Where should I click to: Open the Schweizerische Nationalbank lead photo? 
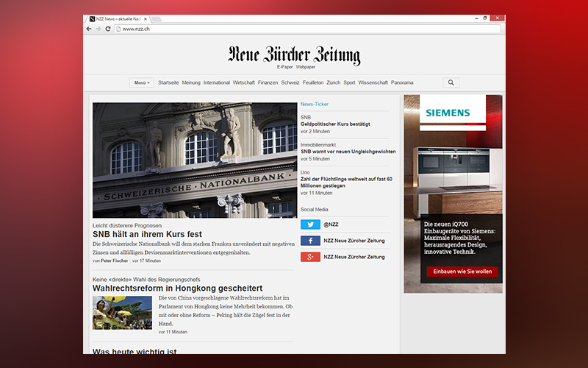194,160
